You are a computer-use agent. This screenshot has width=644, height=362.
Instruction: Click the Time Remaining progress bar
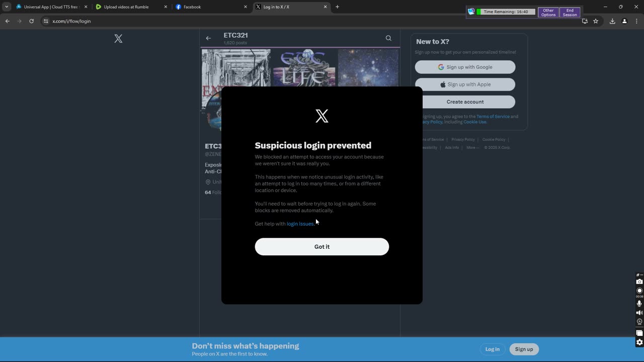[x=506, y=12]
